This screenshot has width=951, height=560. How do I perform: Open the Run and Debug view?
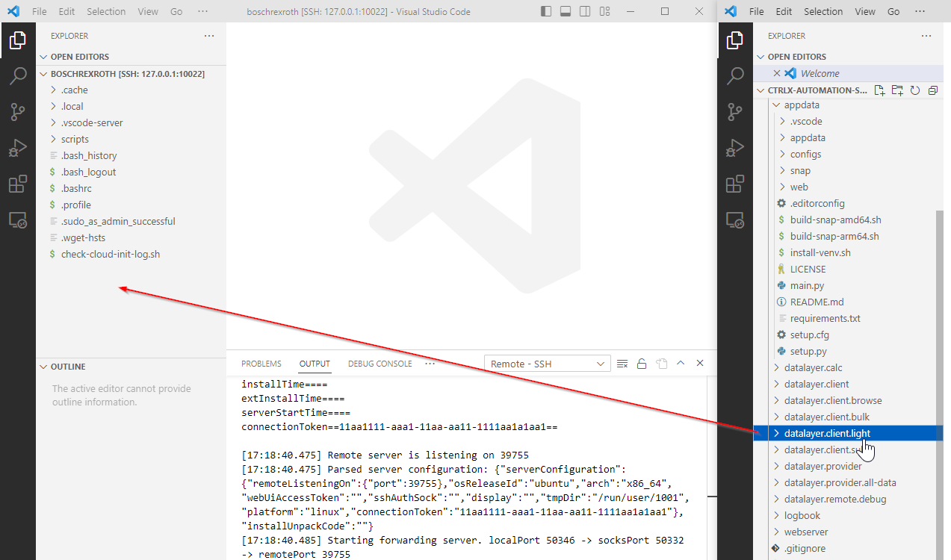point(18,147)
